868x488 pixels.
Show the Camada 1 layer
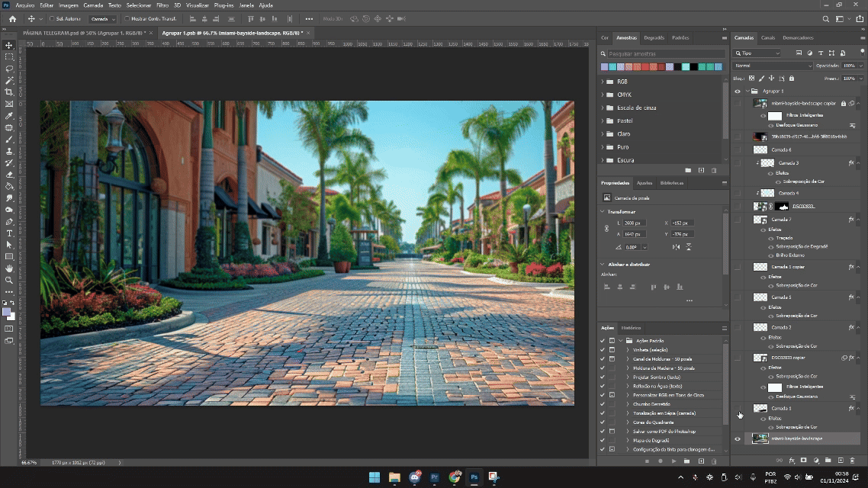pos(738,409)
